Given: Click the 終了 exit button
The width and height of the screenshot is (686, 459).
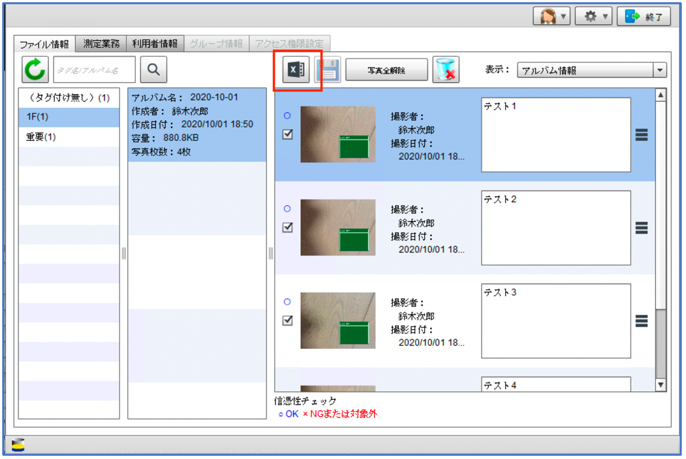Looking at the screenshot, I should coord(643,17).
